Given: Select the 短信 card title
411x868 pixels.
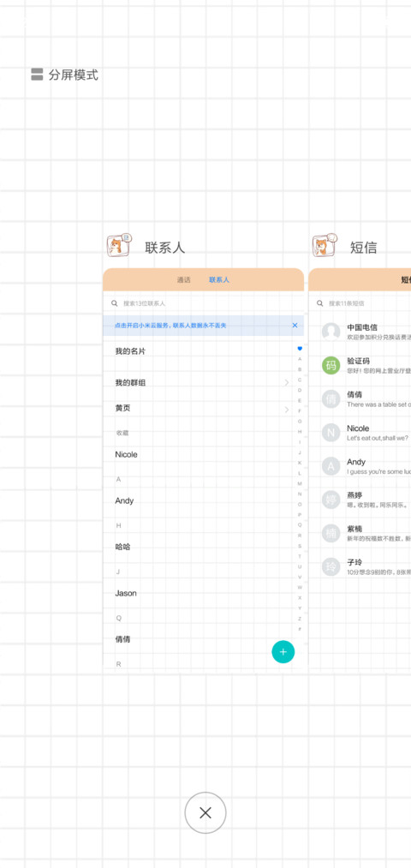Looking at the screenshot, I should (363, 248).
